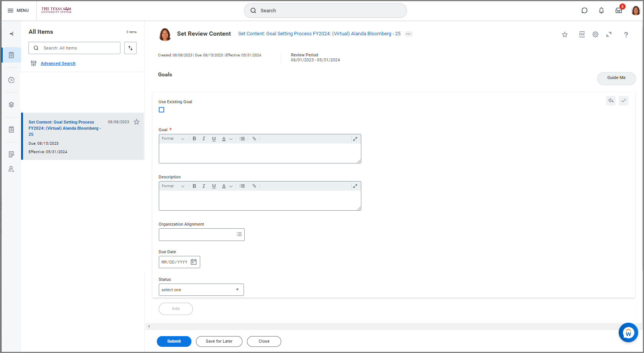Viewport: 644px width, 353px height.
Task: Click the calendar icon in Due Date
Action: pyautogui.click(x=194, y=262)
